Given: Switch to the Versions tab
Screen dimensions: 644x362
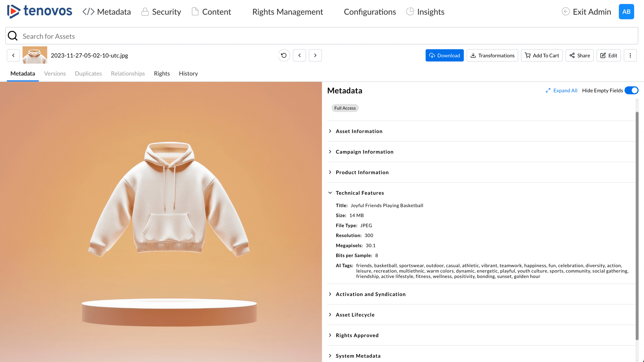Looking at the screenshot, I should [x=55, y=73].
